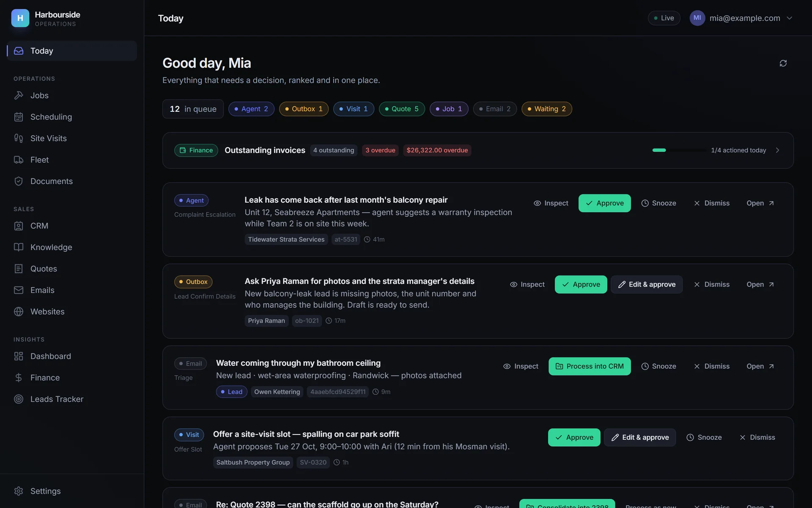This screenshot has width=812, height=508.
Task: Open the Emails page
Action: (x=72, y=290)
